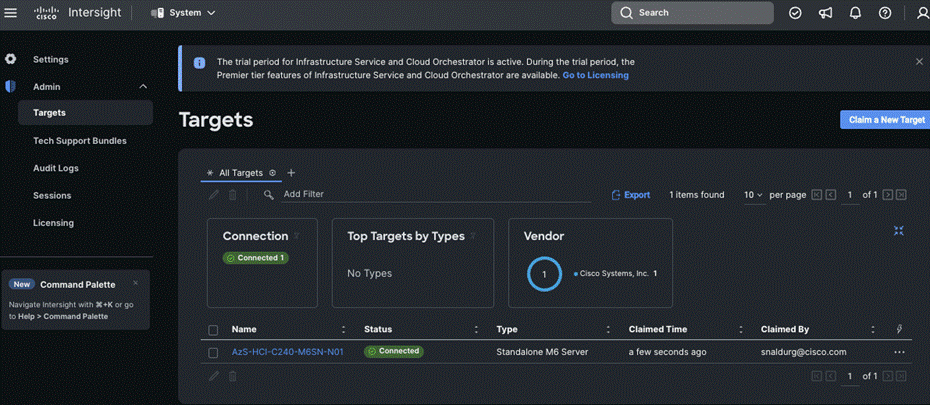Click the Connected 1 badge
This screenshot has width=930, height=405.
(256, 258)
